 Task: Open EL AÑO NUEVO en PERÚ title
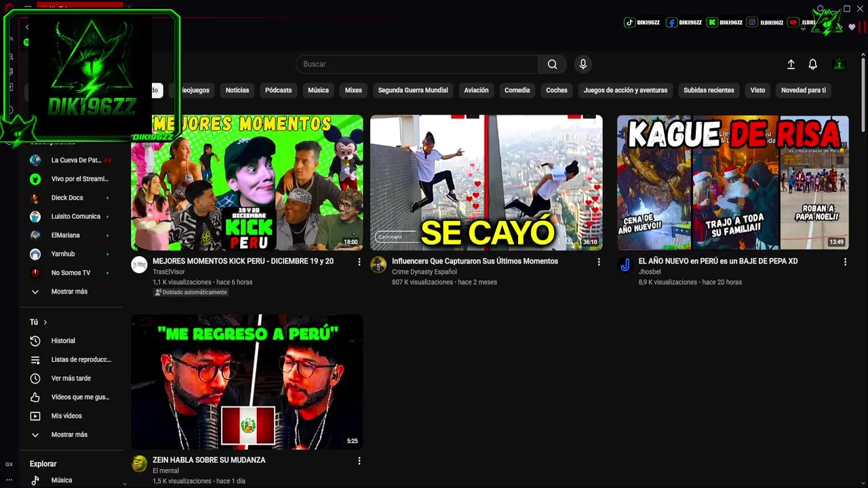tap(718, 262)
